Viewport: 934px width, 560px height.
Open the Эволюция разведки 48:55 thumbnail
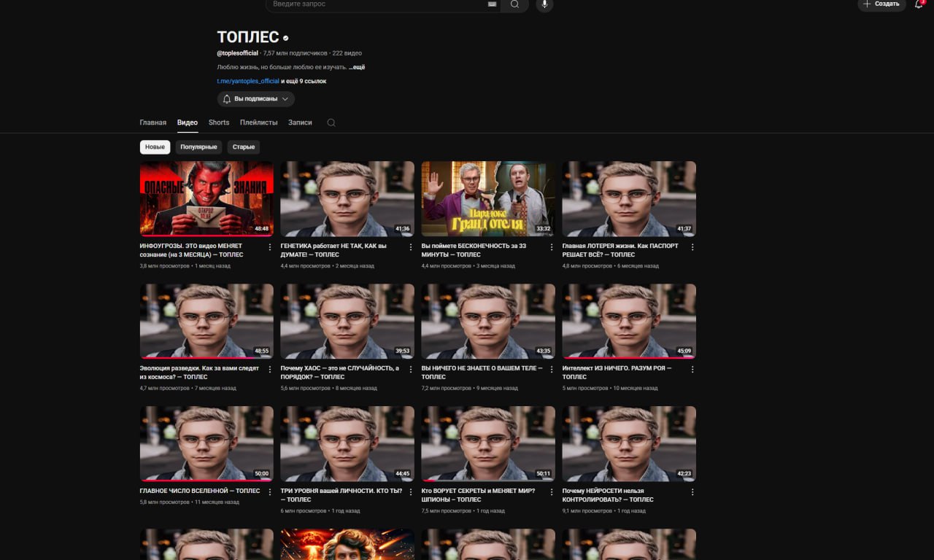207,322
